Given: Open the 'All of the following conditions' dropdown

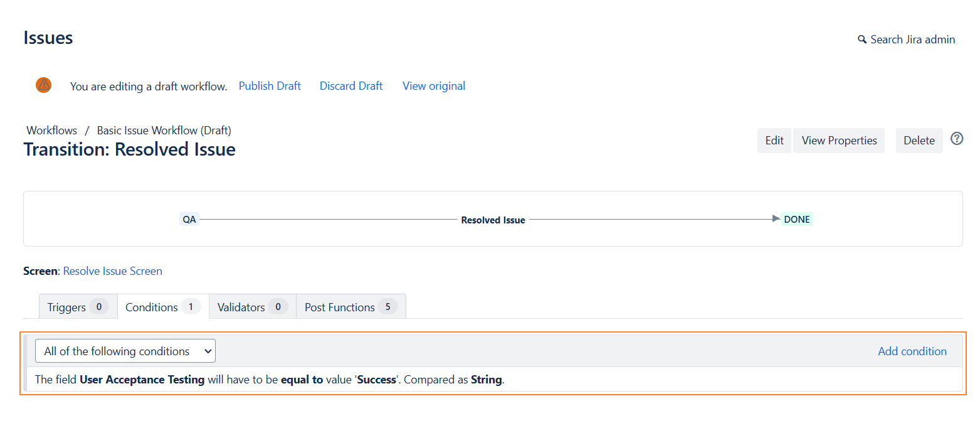Looking at the screenshot, I should pyautogui.click(x=125, y=351).
